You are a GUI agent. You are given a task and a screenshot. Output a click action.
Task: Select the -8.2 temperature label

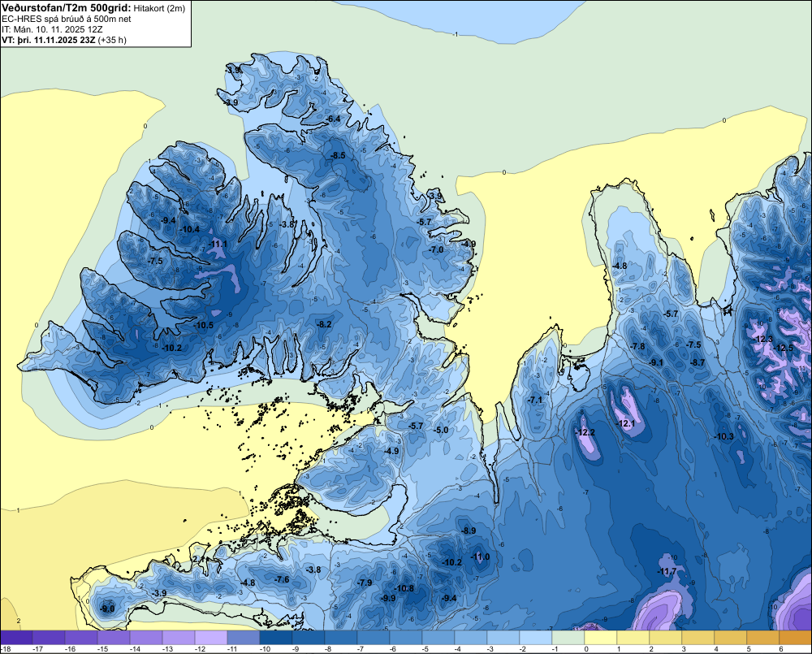[x=324, y=324]
